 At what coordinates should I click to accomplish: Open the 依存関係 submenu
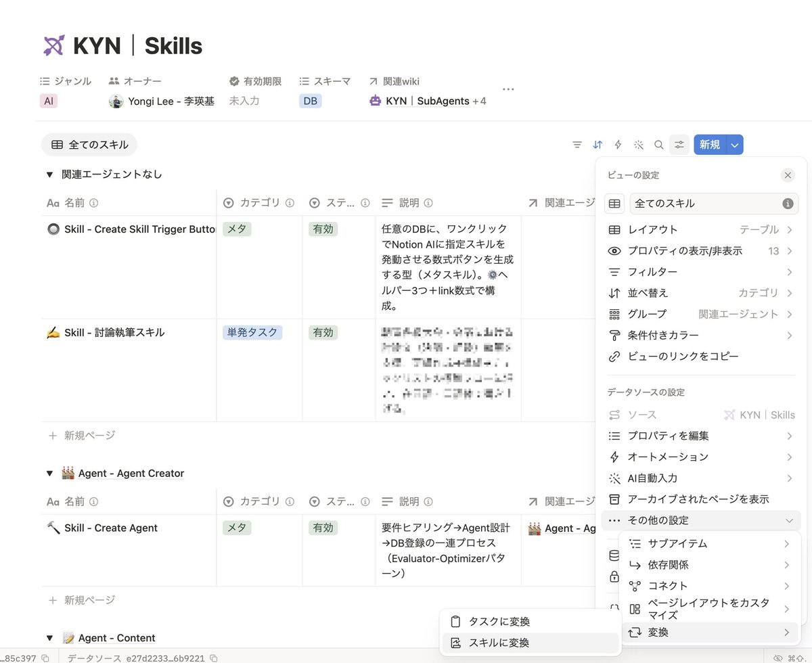pyautogui.click(x=710, y=565)
